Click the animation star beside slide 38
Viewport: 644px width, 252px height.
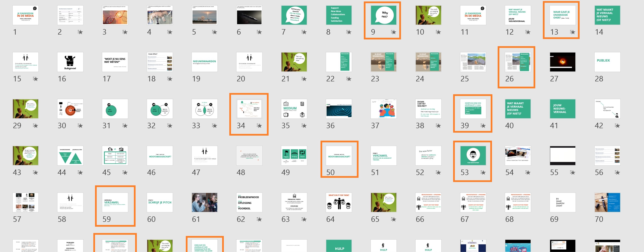[x=438, y=126]
